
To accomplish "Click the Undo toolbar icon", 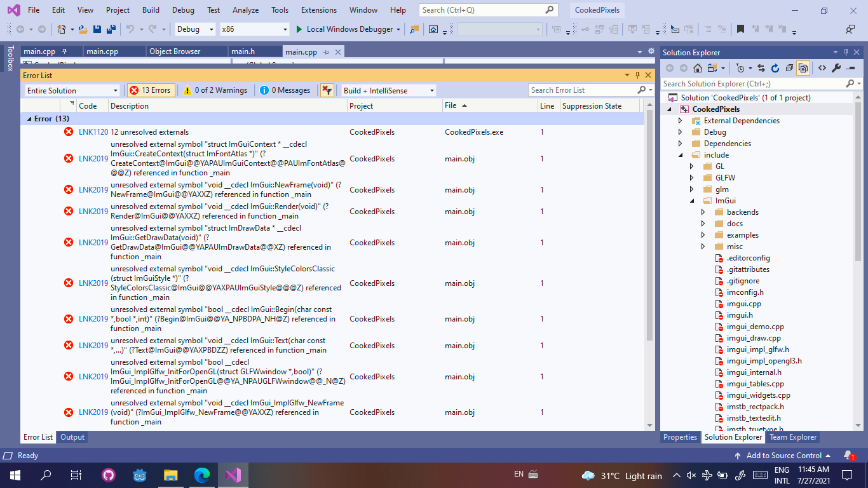I will pyautogui.click(x=130, y=29).
